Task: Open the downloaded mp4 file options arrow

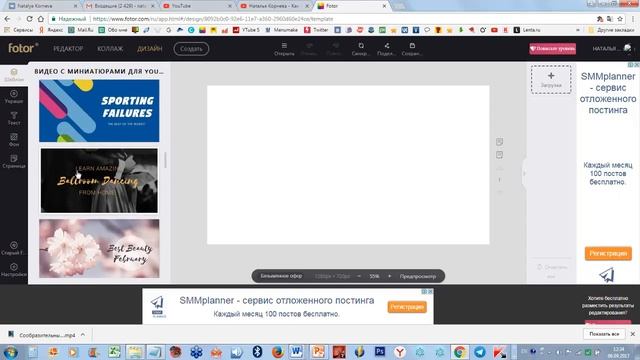Action: [x=83, y=335]
